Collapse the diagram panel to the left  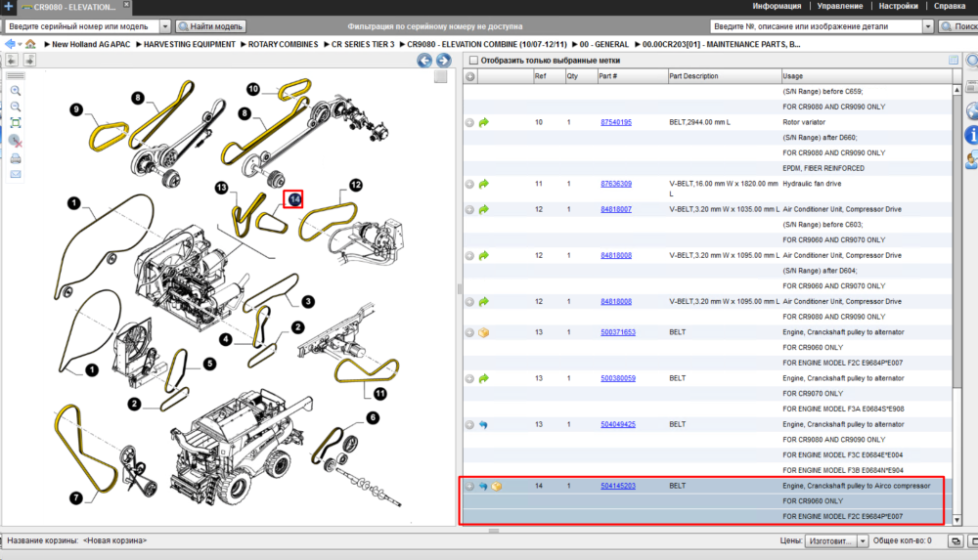tap(12, 60)
